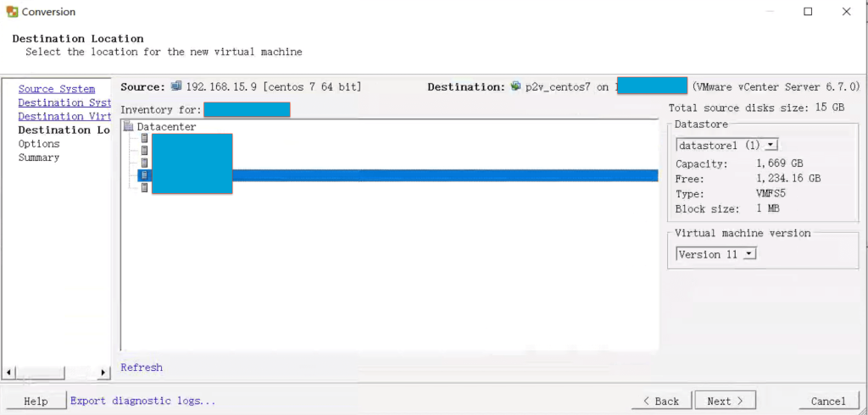The height and width of the screenshot is (415, 868).
Task: Click the Total source disks size text
Action: point(757,108)
